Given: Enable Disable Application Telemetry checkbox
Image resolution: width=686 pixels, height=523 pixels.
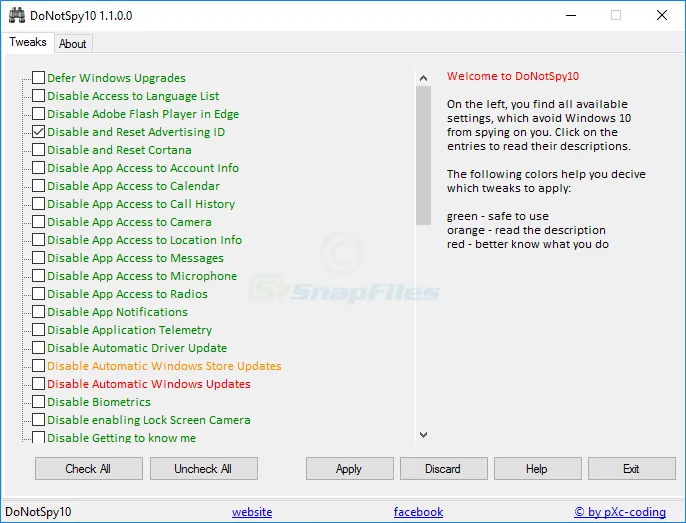Looking at the screenshot, I should pos(38,329).
